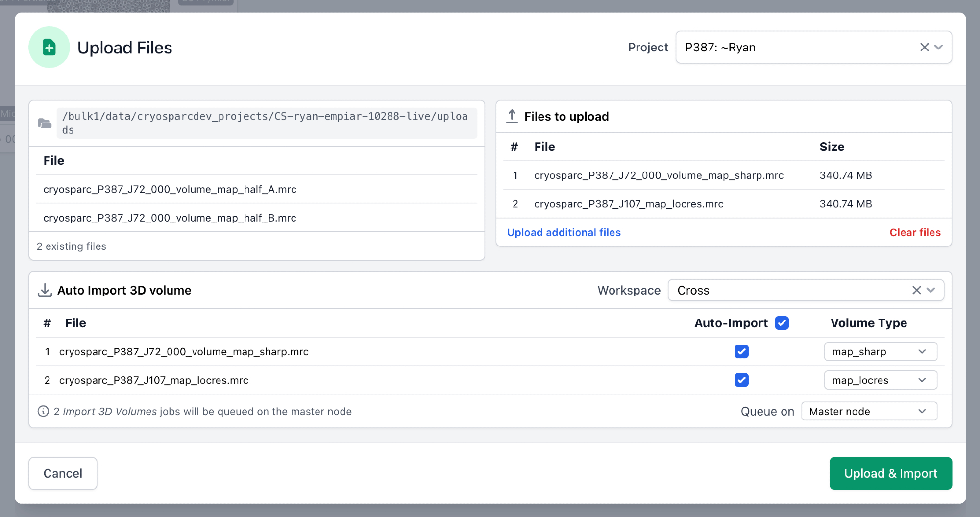This screenshot has height=517, width=980.
Task: Click the Upload additional files link
Action: [563, 232]
